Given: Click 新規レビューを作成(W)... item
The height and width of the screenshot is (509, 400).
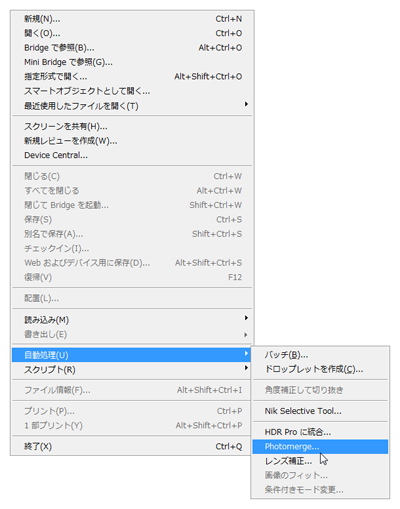Looking at the screenshot, I should click(x=132, y=141).
